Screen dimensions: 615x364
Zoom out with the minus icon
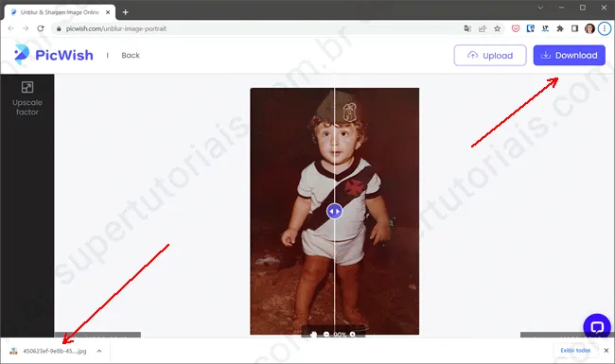326,335
